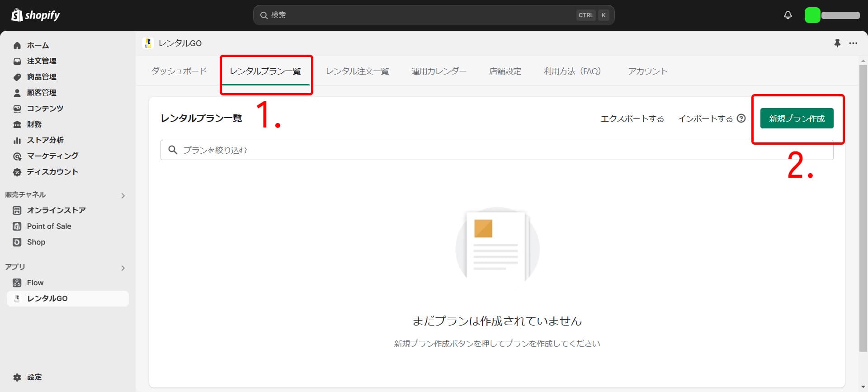Open the Flow app

pos(35,283)
